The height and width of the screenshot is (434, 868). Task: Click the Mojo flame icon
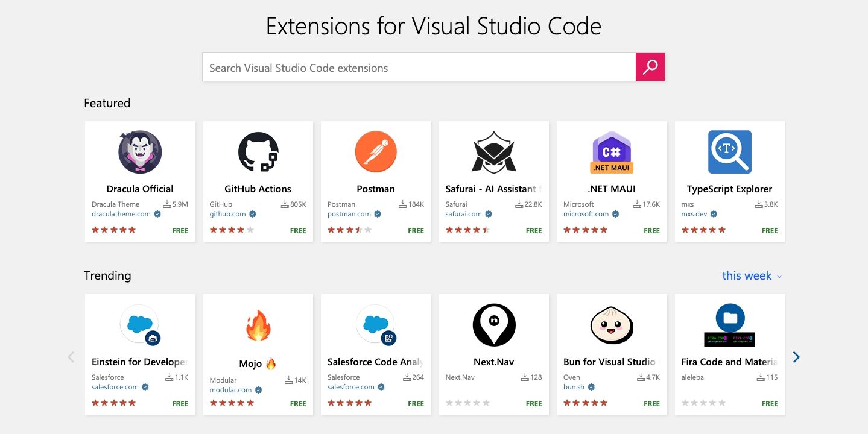(x=258, y=325)
